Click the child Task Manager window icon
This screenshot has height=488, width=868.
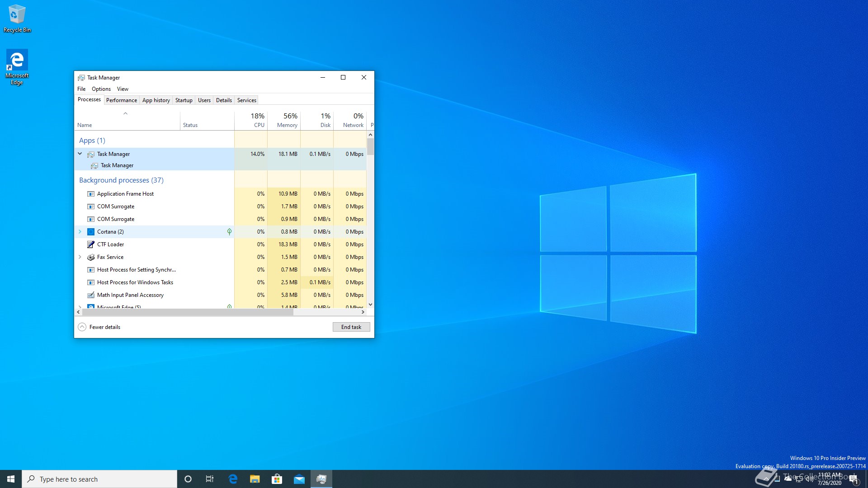point(94,165)
